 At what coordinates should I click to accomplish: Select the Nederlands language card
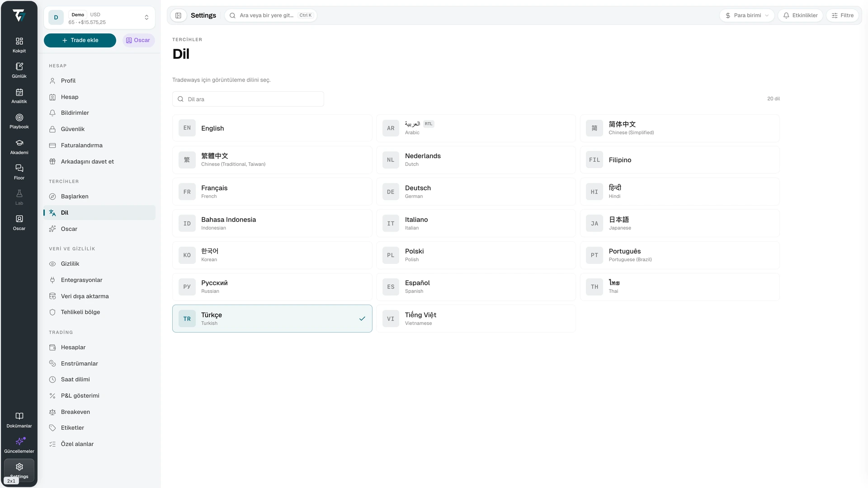point(476,160)
